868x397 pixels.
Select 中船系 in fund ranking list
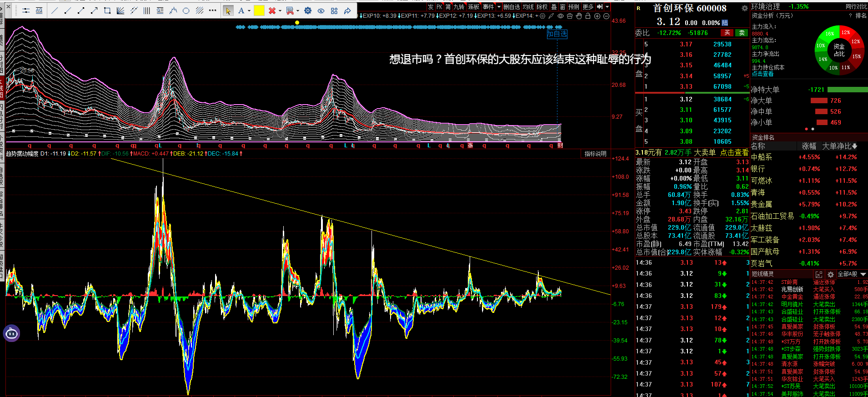[x=761, y=157]
